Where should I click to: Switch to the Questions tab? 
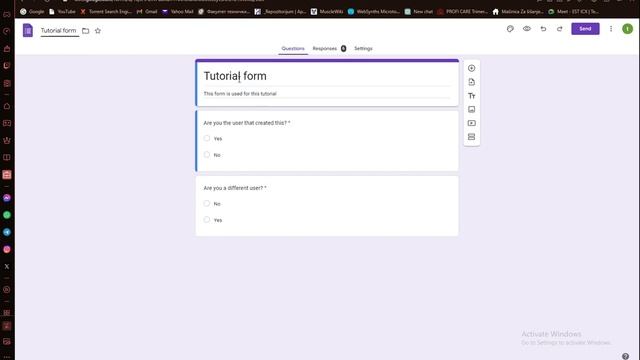click(293, 49)
